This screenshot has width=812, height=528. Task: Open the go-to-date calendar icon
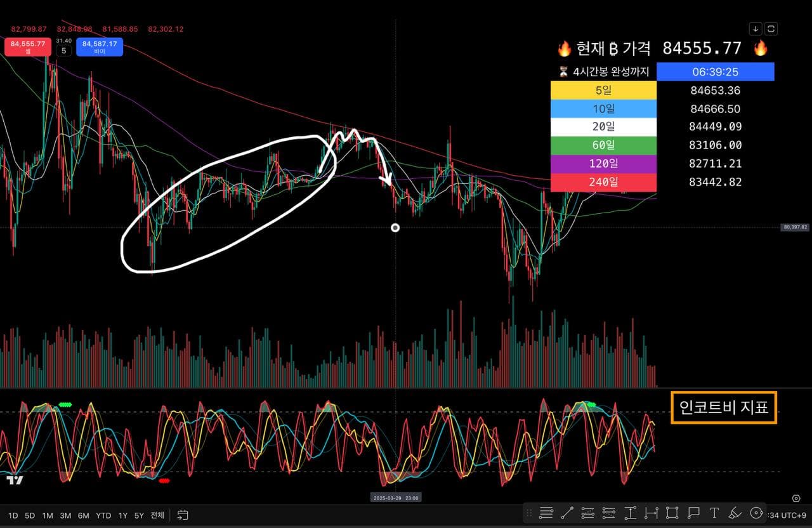(x=183, y=515)
